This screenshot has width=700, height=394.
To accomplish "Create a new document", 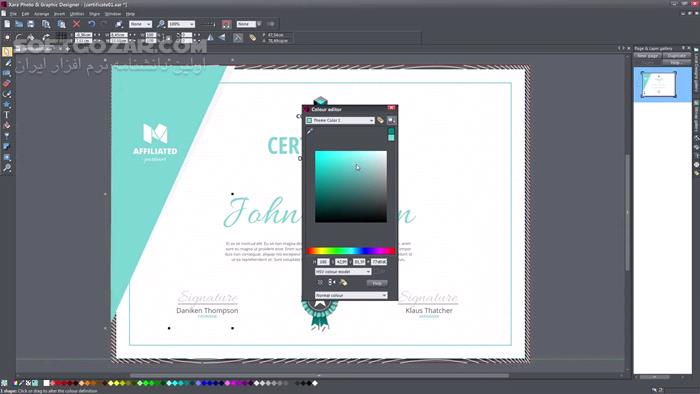I will tap(7, 24).
